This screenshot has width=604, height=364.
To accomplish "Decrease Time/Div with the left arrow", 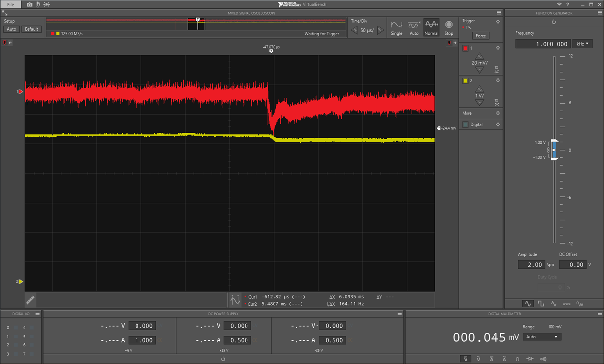I will 354,30.
